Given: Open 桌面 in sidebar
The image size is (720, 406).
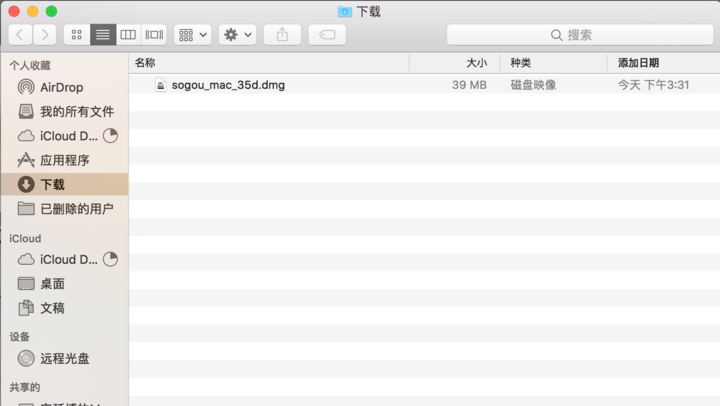Looking at the screenshot, I should point(65,284).
